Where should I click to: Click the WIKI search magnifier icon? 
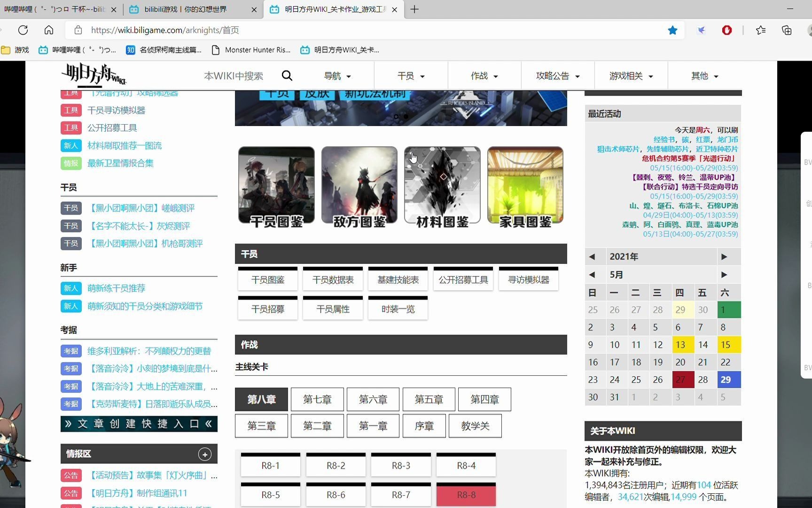click(x=287, y=76)
